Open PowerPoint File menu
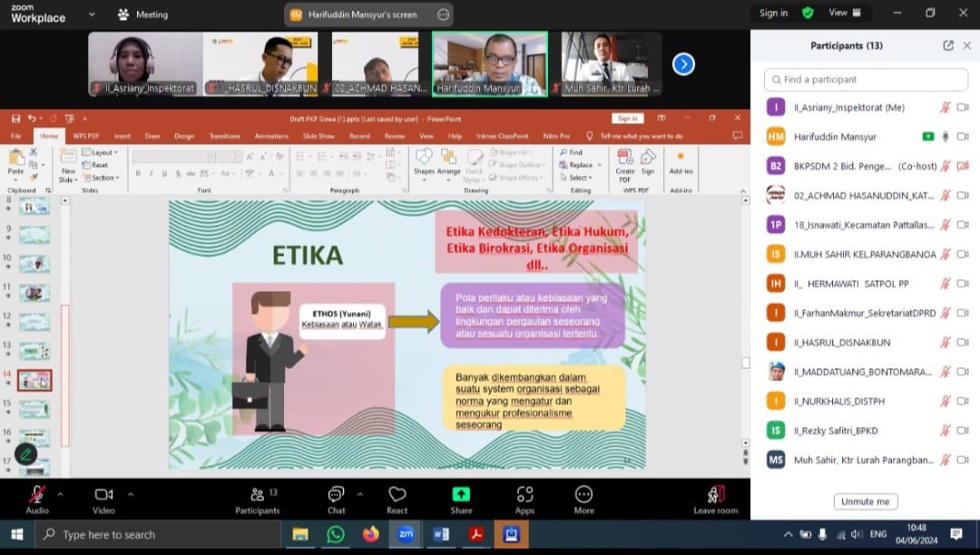Viewport: 980px width, 555px height. (x=16, y=135)
